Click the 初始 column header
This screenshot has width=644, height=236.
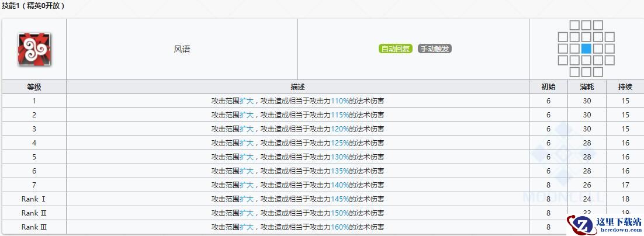pyautogui.click(x=548, y=87)
